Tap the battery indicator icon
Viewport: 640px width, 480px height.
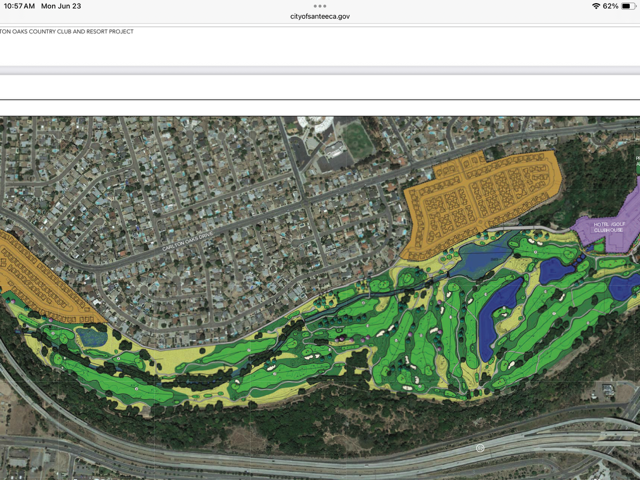click(628, 6)
